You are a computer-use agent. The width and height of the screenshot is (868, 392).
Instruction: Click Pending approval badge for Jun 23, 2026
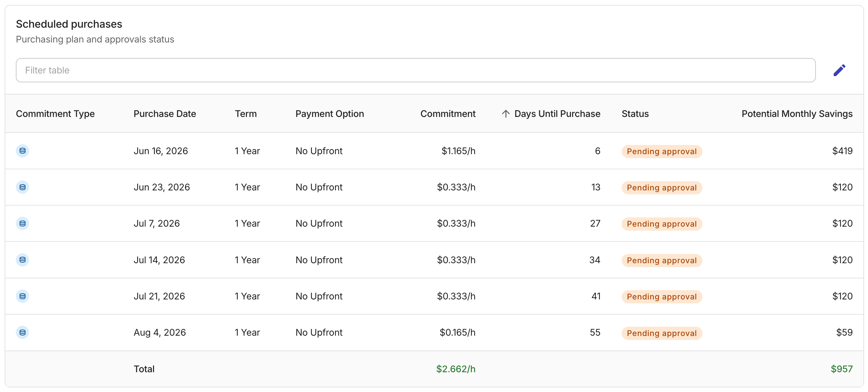(662, 188)
